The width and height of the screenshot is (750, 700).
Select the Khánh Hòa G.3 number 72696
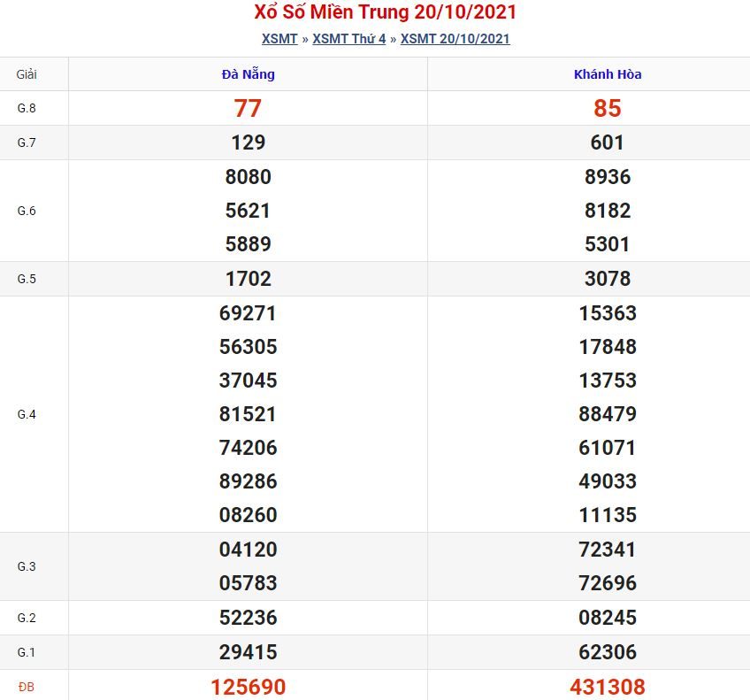(x=608, y=583)
